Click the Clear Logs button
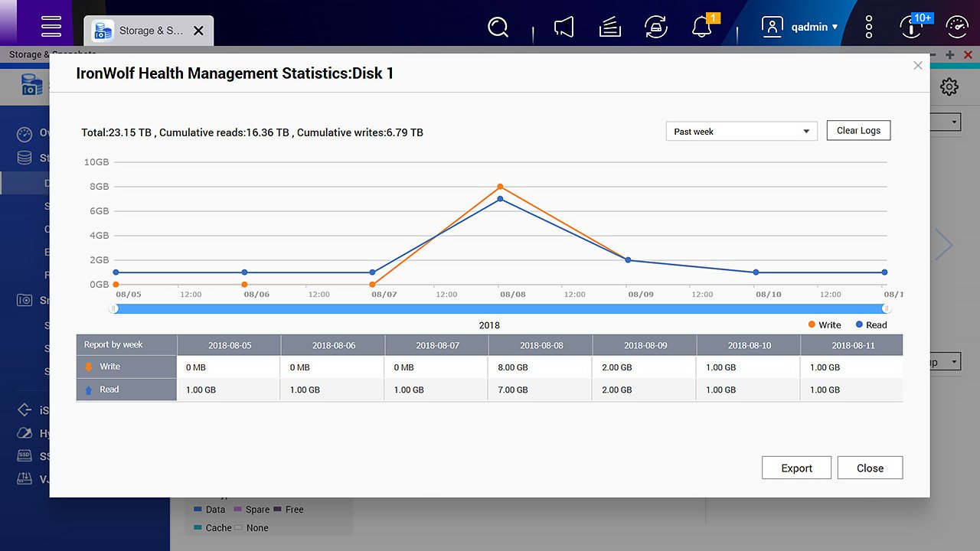 858,131
